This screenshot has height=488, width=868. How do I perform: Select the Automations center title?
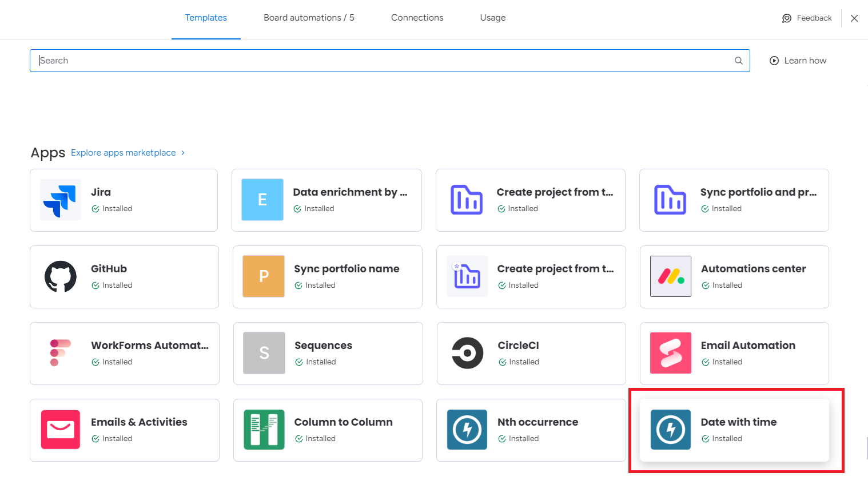(753, 269)
